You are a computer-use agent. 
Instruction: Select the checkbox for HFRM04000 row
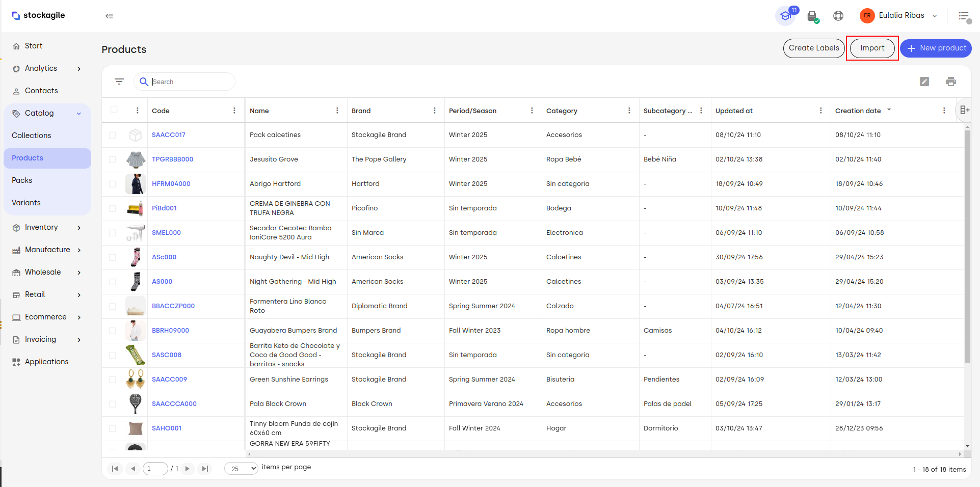pos(113,184)
